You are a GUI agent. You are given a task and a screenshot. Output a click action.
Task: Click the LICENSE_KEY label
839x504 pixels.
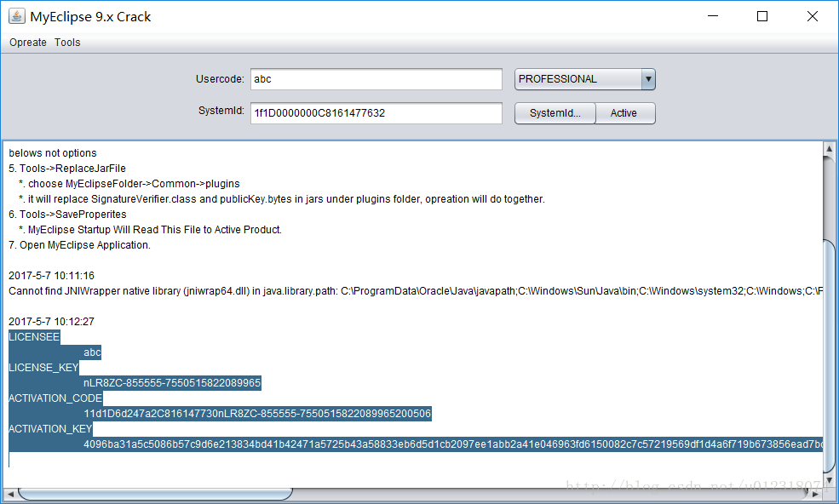44,368
